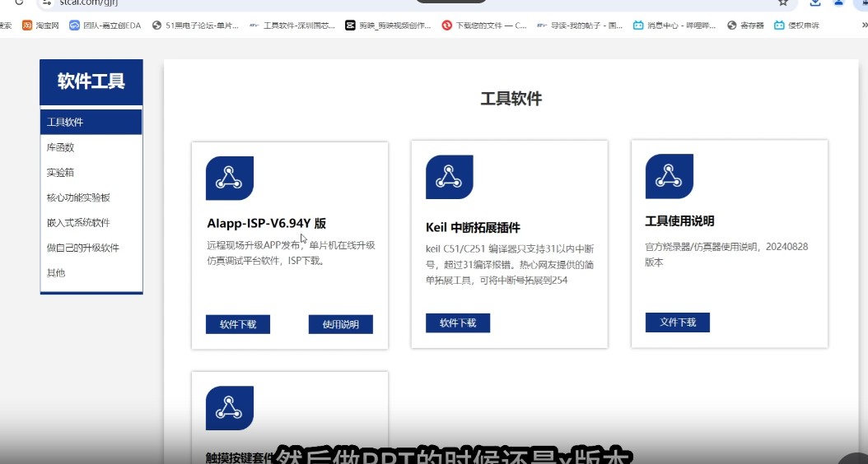The height and width of the screenshot is (464, 868).
Task: Open the 消息中心 bilibili bookmark
Action: [x=674, y=26]
